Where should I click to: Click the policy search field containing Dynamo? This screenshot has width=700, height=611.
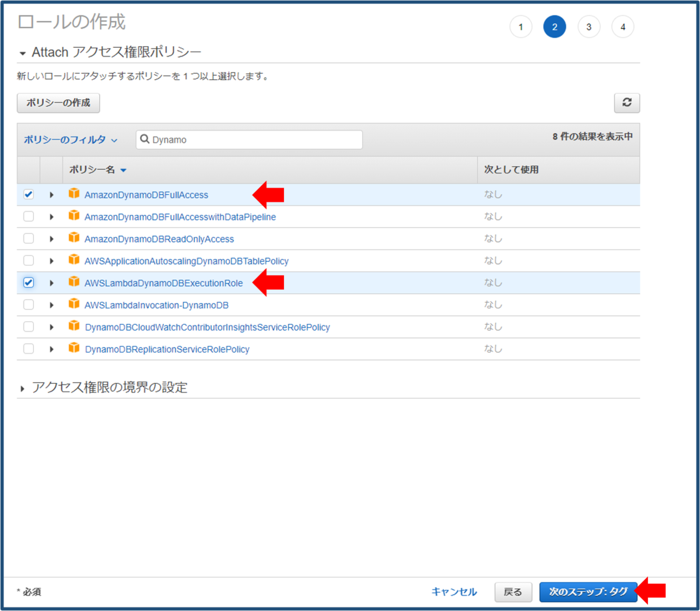(249, 139)
